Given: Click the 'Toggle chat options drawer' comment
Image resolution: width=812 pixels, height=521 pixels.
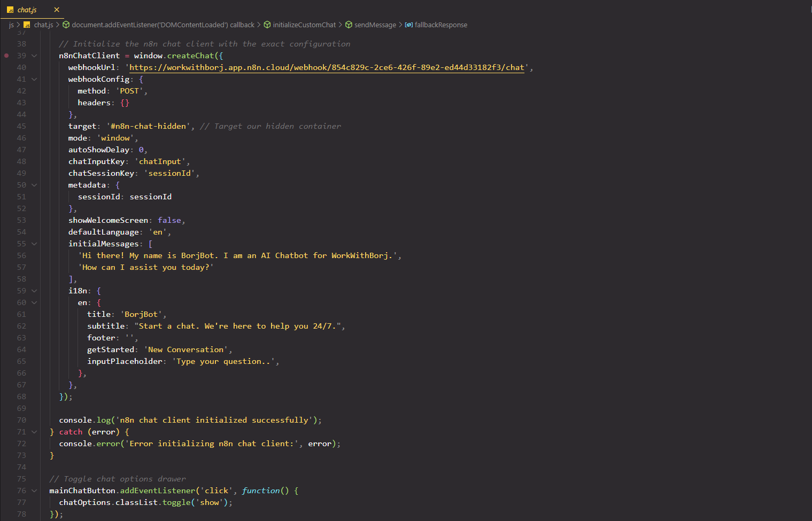Looking at the screenshot, I should (x=118, y=479).
